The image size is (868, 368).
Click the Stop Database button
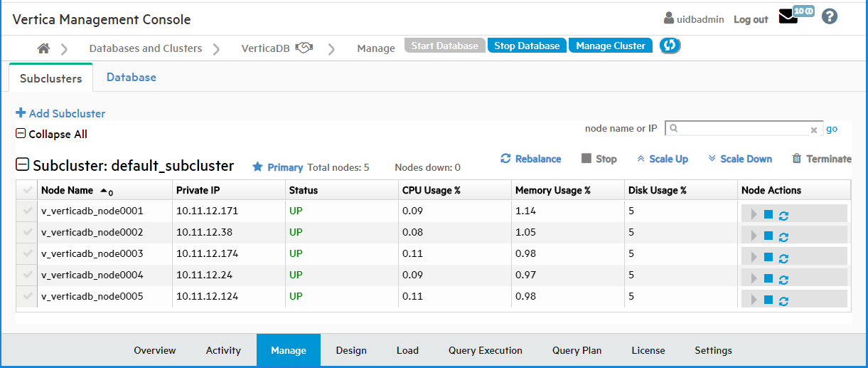527,46
